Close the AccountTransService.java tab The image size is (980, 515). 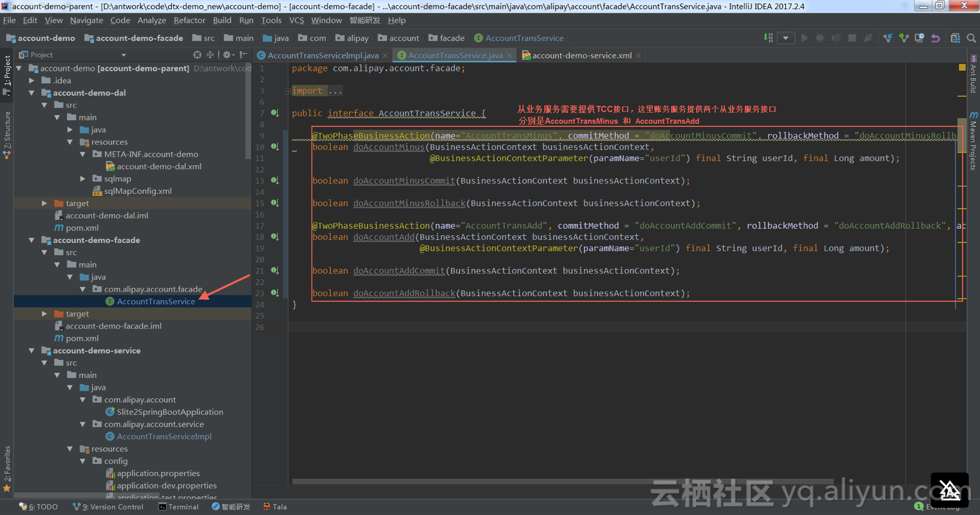509,56
